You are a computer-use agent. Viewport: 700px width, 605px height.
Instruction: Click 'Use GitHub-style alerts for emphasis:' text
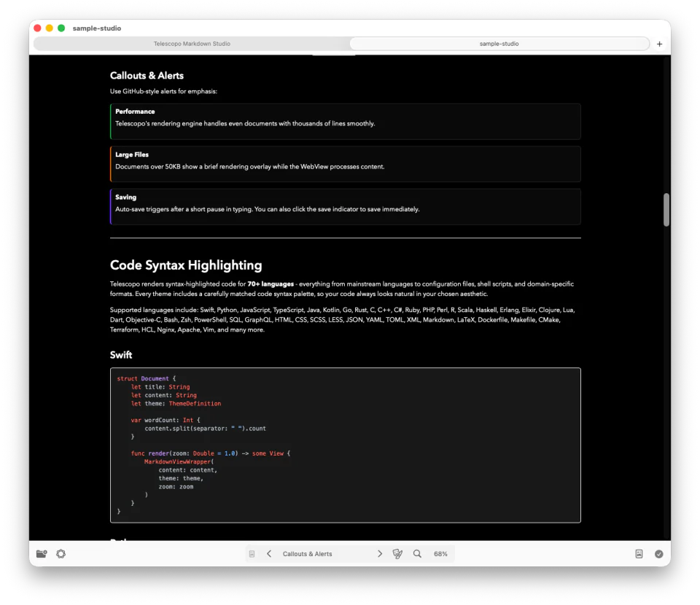(163, 91)
